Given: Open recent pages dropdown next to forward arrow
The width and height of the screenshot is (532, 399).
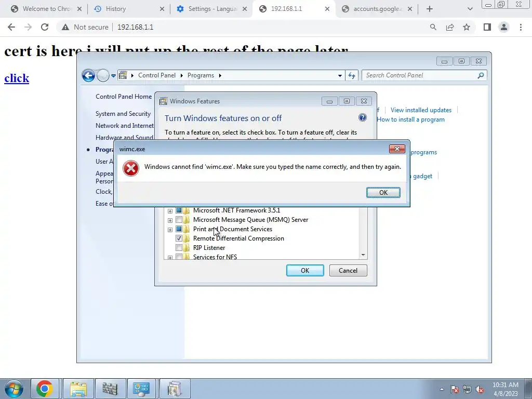Looking at the screenshot, I should click(x=113, y=76).
